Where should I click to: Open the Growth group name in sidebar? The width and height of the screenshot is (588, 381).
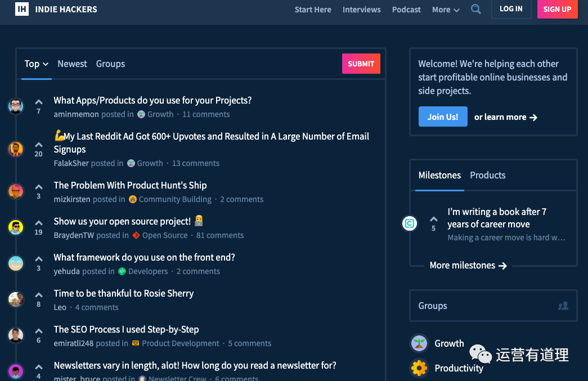coord(449,343)
